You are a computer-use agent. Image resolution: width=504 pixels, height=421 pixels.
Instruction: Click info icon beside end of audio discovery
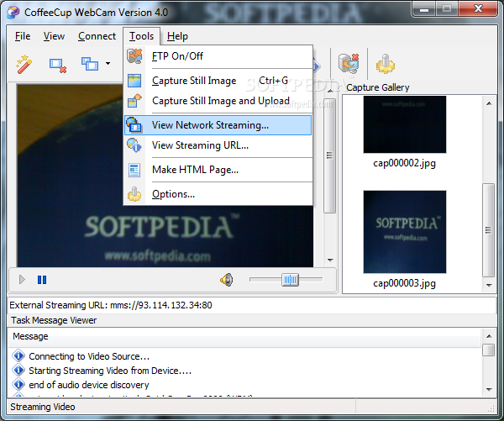[18, 384]
